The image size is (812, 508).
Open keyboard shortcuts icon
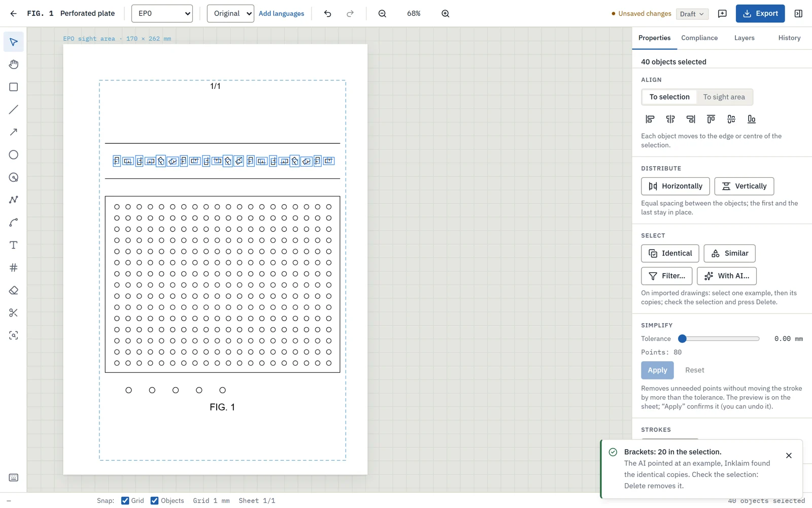(x=14, y=478)
